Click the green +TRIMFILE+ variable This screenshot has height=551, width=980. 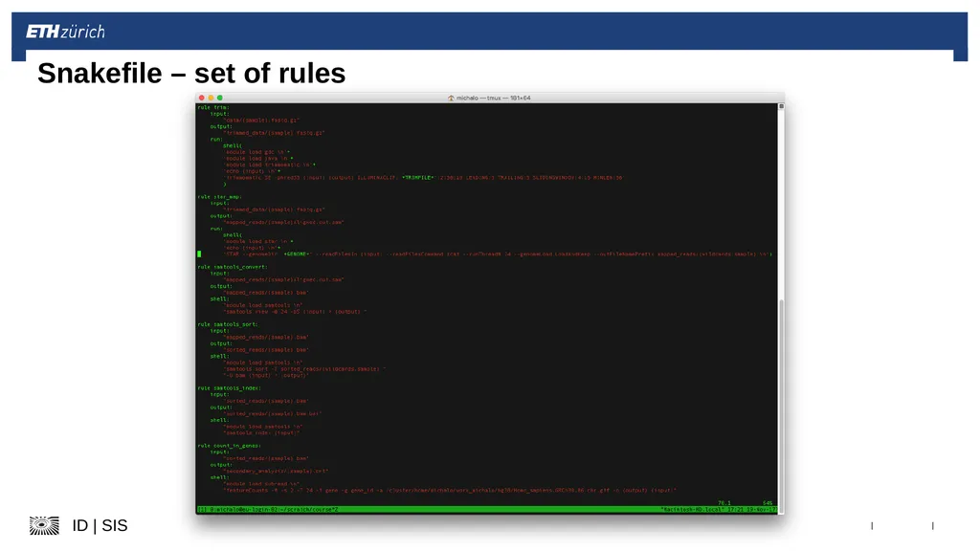(x=418, y=177)
